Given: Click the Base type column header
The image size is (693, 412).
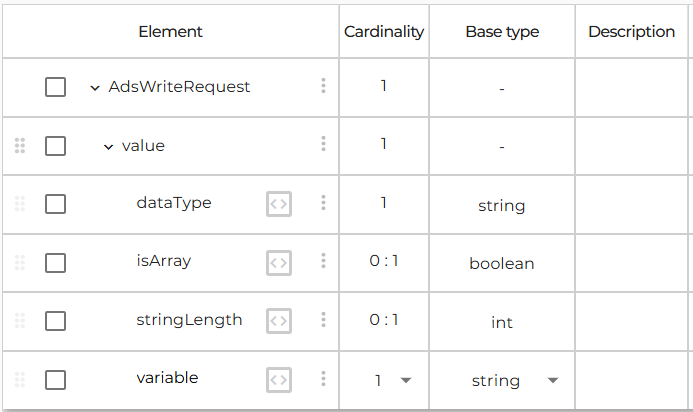Looking at the screenshot, I should pos(502,31).
